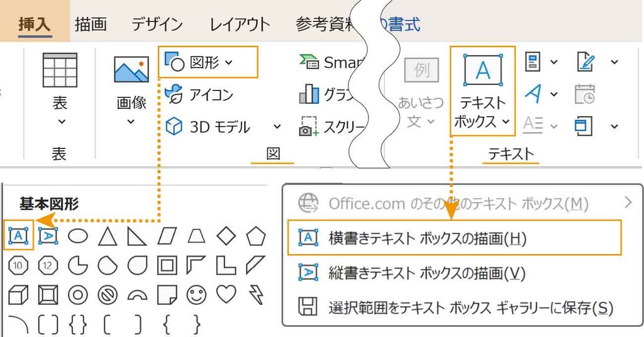Expand the Quick Parts dropdown arrow

[553, 62]
